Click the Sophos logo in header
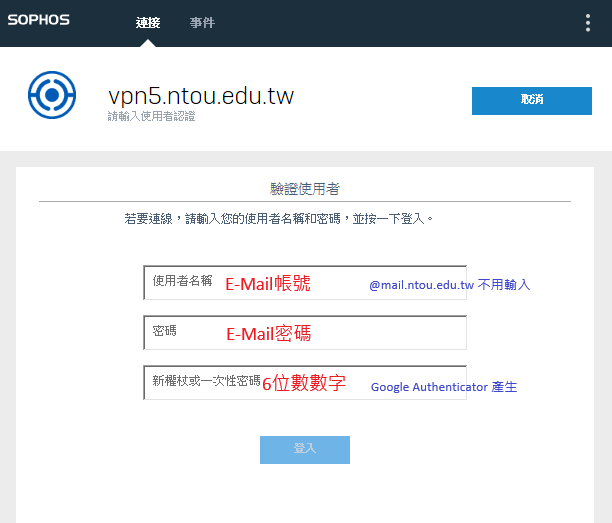The height and width of the screenshot is (523, 612). [x=39, y=20]
